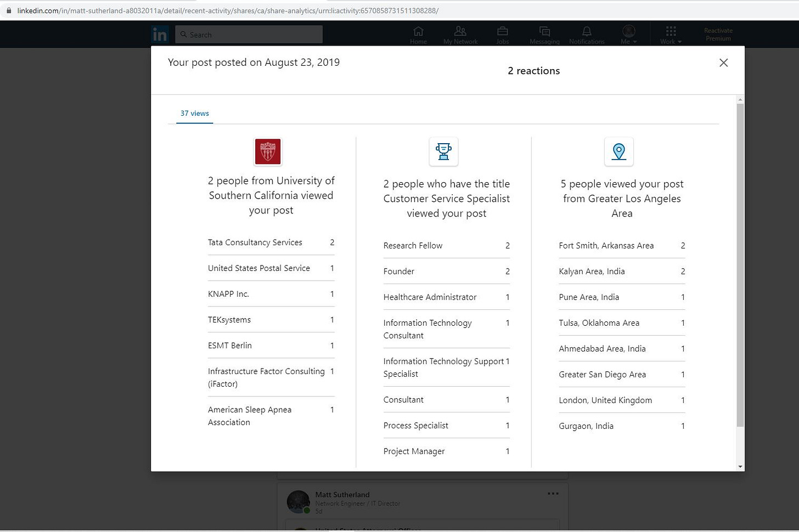Click 'Ahmedabad Area, India' row
Screen dimensions: 799x532
tap(622, 349)
